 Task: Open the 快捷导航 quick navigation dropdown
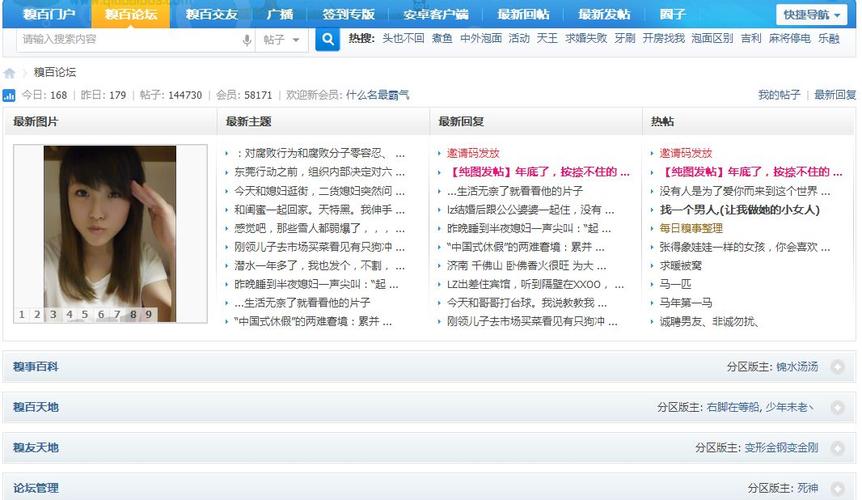(x=811, y=15)
